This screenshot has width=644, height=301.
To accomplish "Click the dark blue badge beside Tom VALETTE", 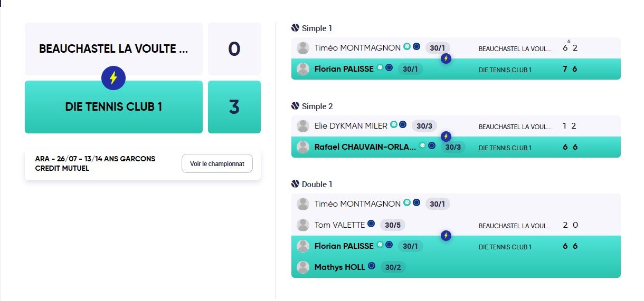I will click(371, 224).
